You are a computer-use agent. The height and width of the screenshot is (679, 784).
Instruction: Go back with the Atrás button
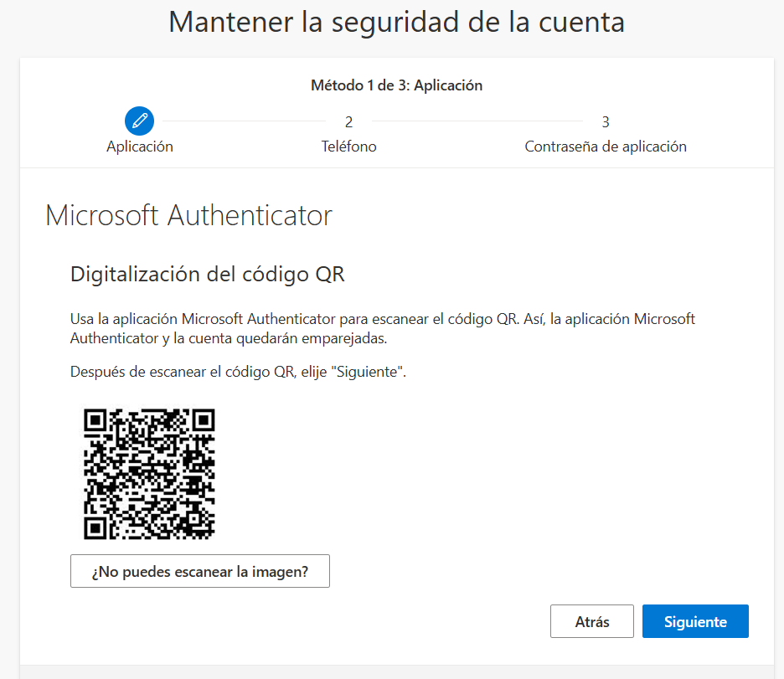(x=592, y=621)
